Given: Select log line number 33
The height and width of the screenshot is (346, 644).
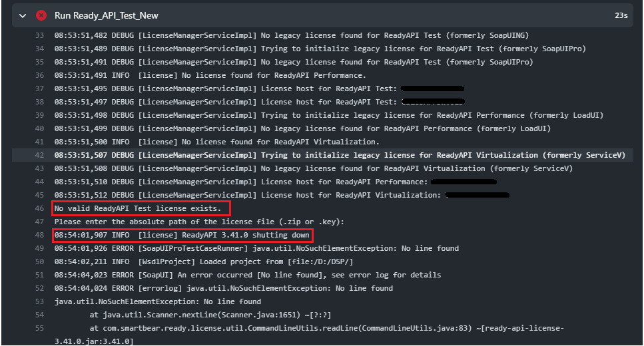Looking at the screenshot, I should click(x=39, y=35).
